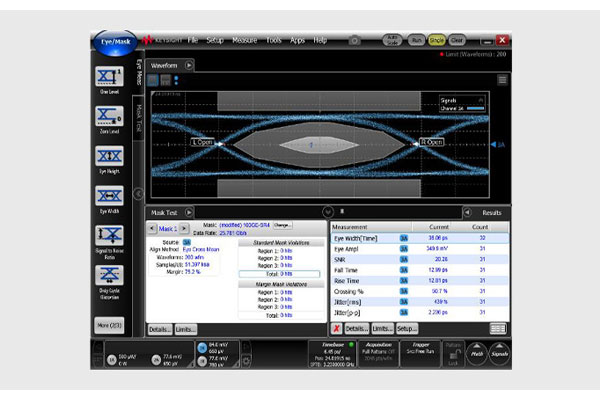The image size is (600, 400).
Task: Open the blue dots waveform options
Action: (x=176, y=80)
